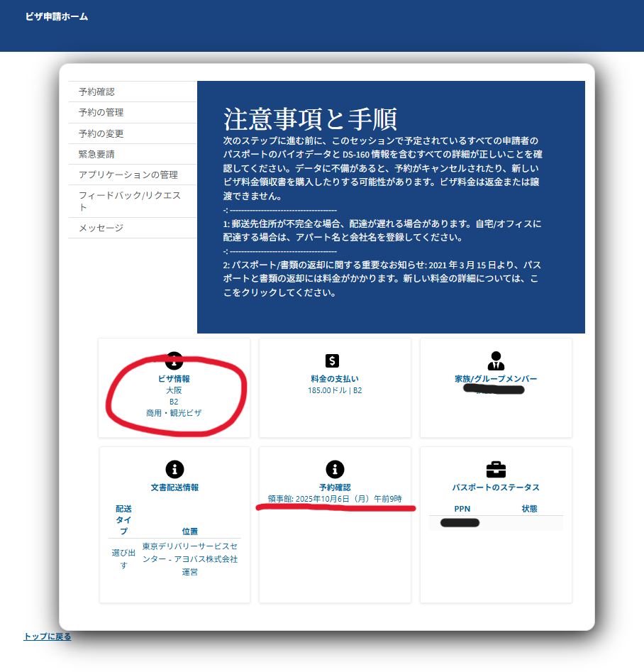Open 予約確認 in the sidebar menu

(96, 92)
